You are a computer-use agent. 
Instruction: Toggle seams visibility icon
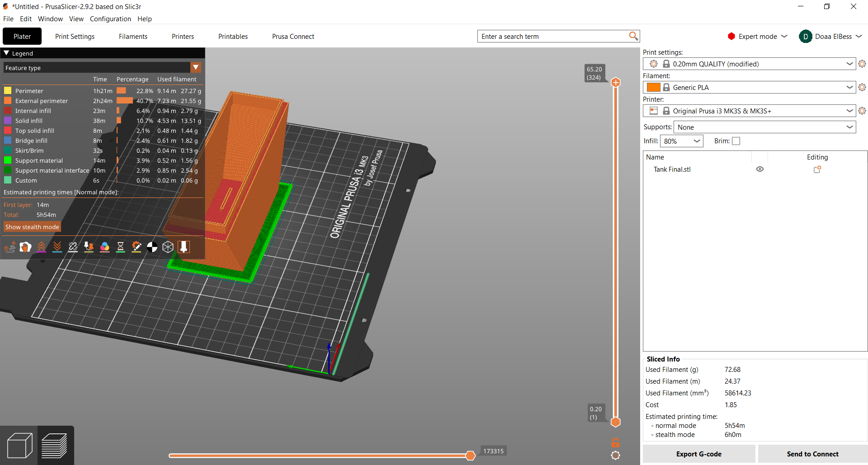point(73,247)
